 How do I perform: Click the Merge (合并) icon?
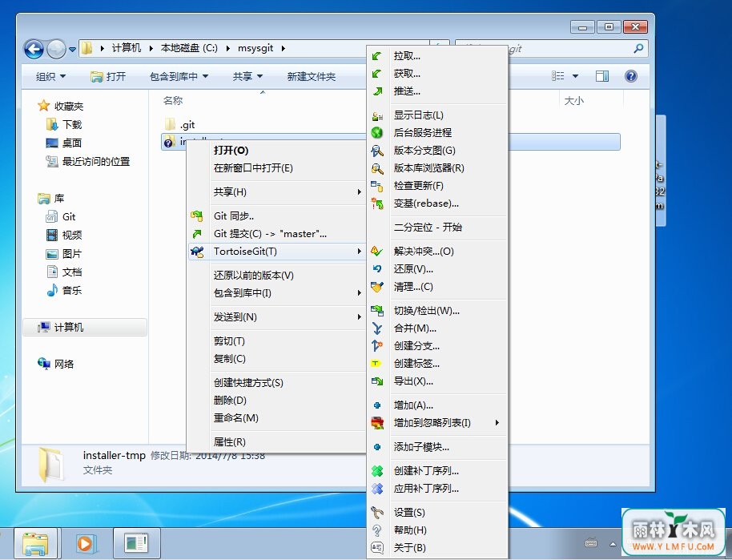376,328
